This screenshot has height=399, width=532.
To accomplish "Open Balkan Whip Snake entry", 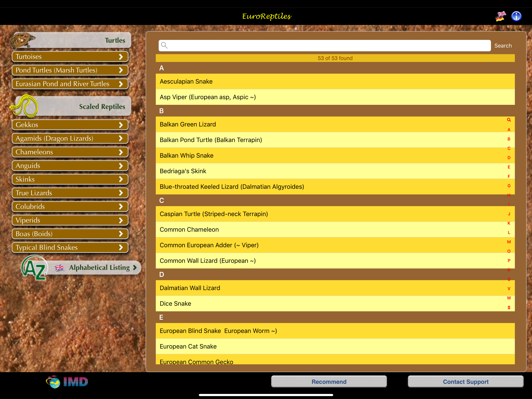I will click(x=335, y=155).
